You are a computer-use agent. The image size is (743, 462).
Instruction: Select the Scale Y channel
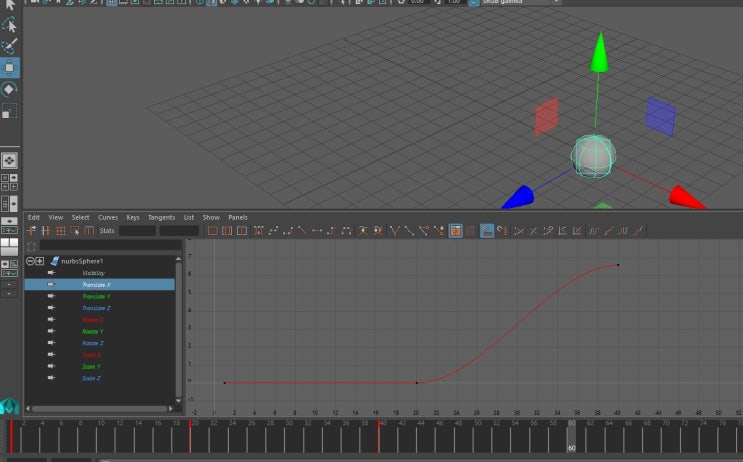(x=91, y=367)
